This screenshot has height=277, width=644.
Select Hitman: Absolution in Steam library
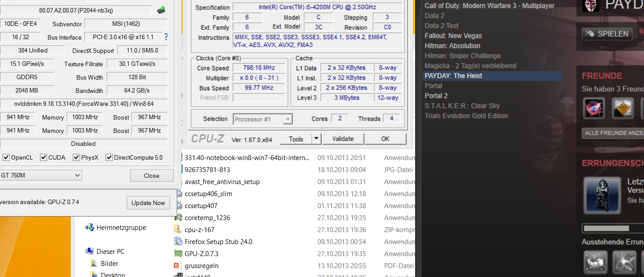(x=452, y=46)
